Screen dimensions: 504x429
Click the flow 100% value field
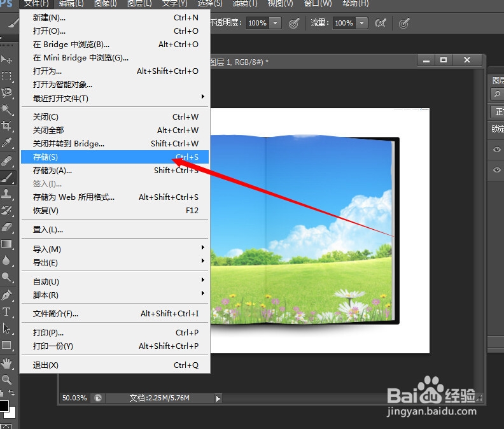(x=344, y=23)
